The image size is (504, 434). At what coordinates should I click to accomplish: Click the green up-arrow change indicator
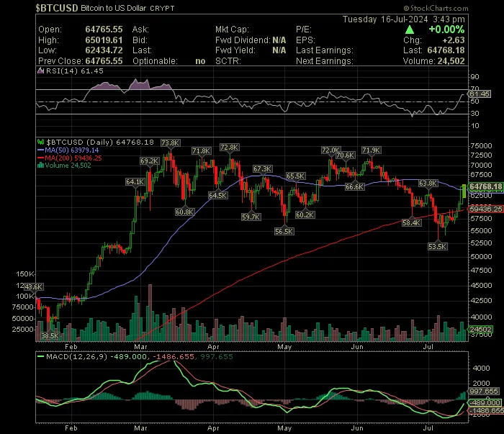pos(410,30)
